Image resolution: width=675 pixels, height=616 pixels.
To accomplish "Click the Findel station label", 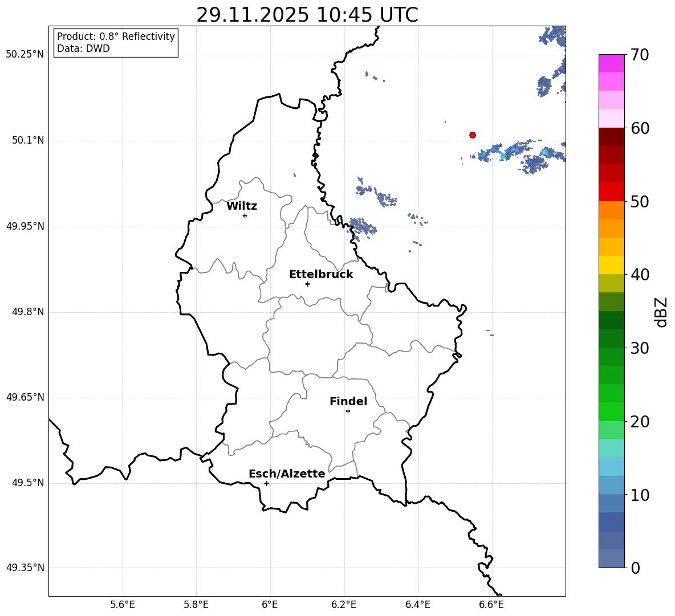I will 348,401.
